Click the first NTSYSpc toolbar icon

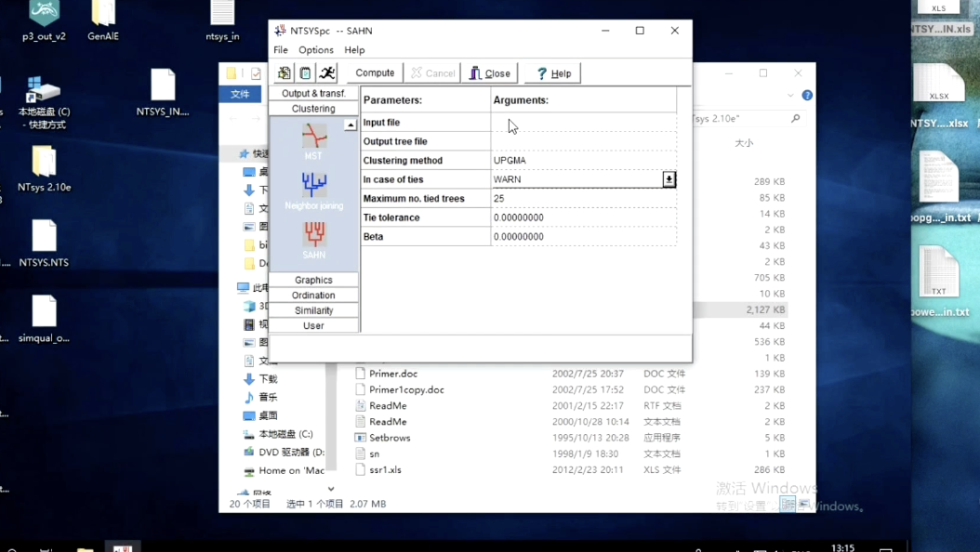[x=285, y=73]
